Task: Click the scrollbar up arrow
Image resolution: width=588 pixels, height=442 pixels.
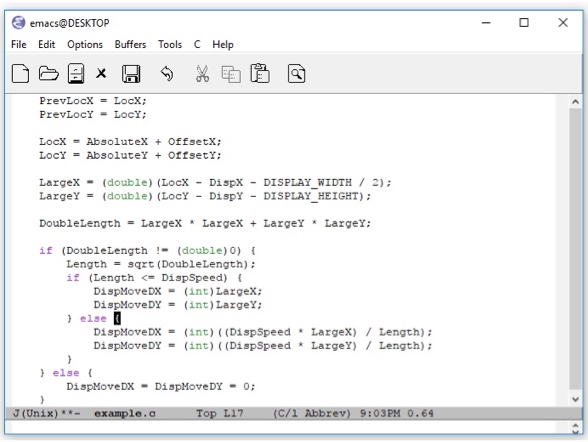Action: coord(576,102)
